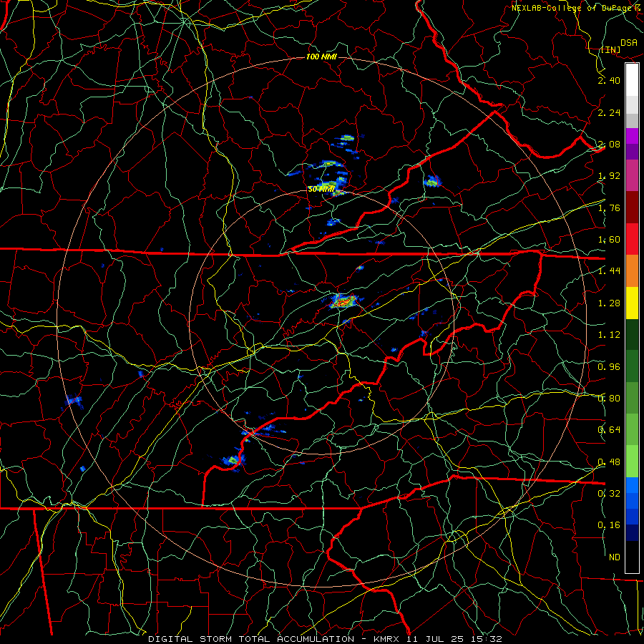Viewport: 644px width, 644px height.
Task: Click the 1.28 legend value
Action: click(x=609, y=303)
